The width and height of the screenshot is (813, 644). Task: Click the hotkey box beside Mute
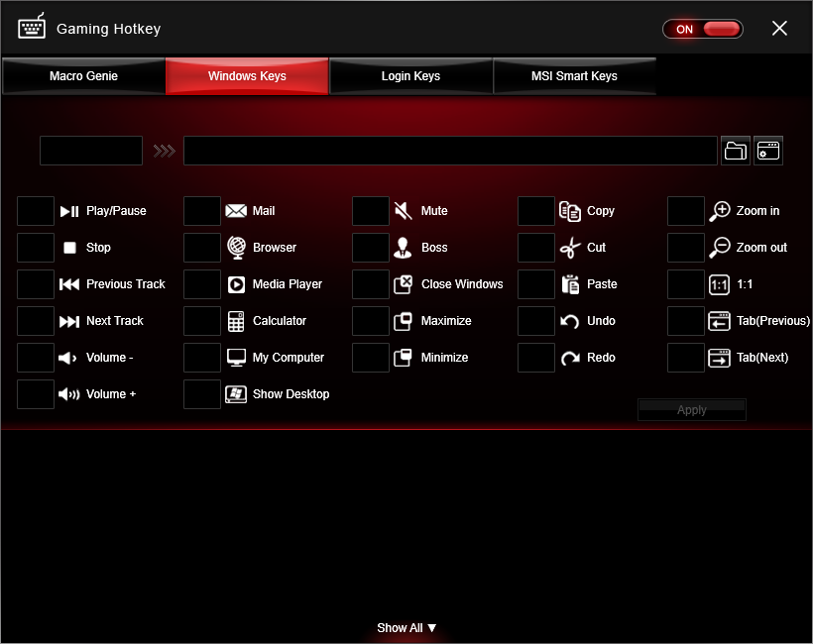tap(371, 211)
